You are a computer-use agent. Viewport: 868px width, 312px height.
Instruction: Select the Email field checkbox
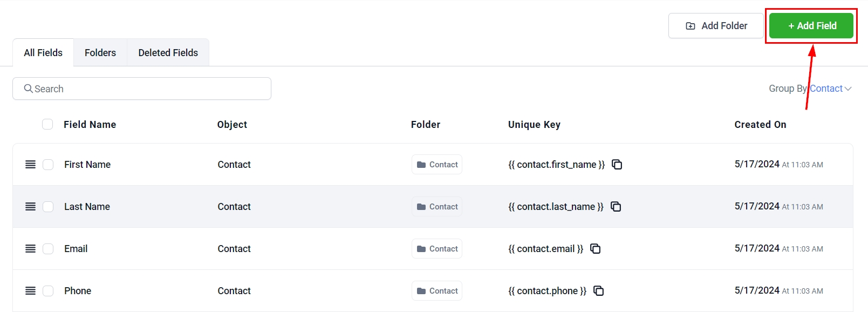48,249
